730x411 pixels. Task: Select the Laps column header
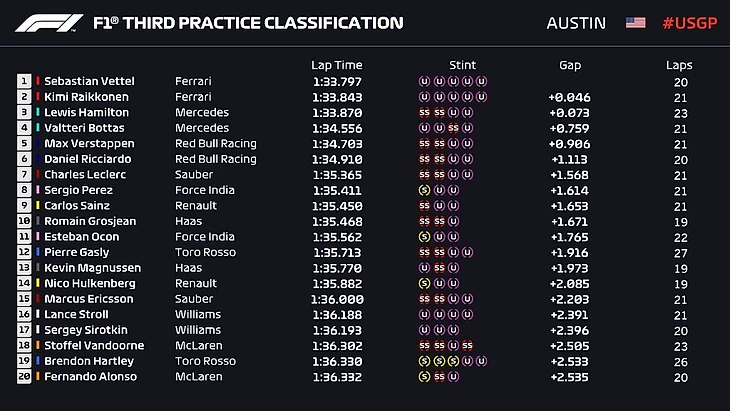coord(679,65)
